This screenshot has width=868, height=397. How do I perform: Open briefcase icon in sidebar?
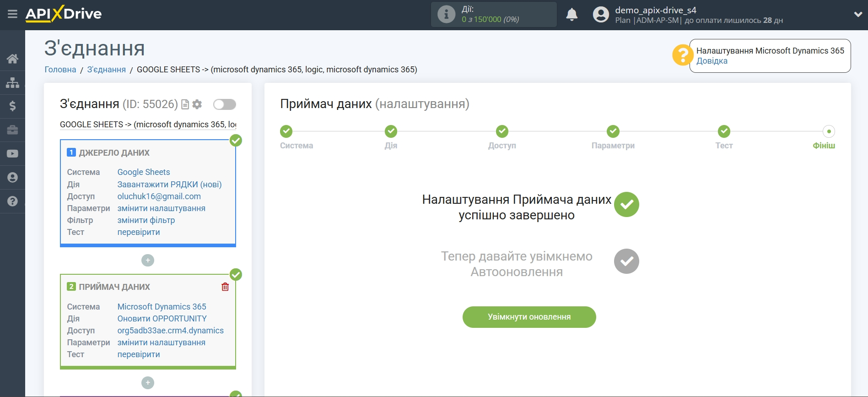(12, 130)
